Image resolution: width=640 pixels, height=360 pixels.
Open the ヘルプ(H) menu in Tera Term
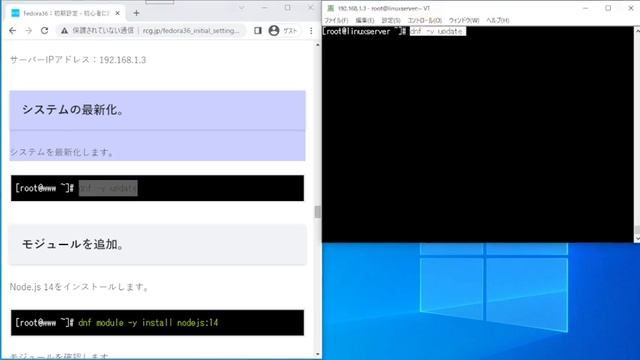[498, 20]
